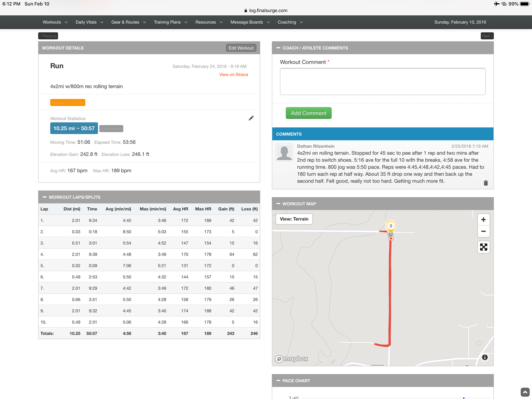Focus the Workout Comment text box

(x=382, y=82)
